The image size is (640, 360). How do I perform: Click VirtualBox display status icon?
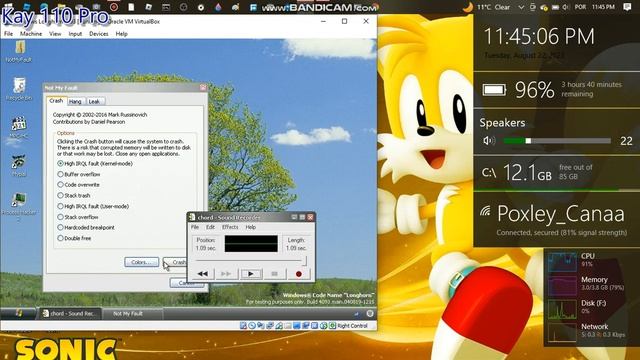tap(297, 326)
